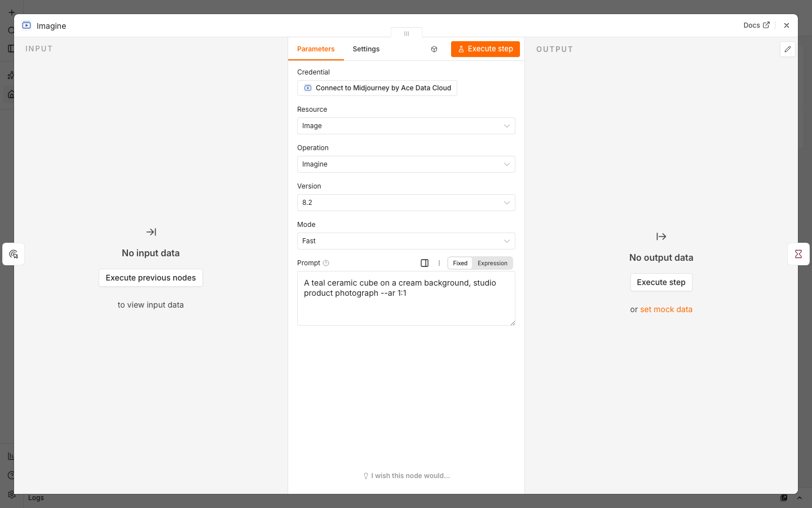Click the resize grip of the Prompt text area
Image resolution: width=812 pixels, height=508 pixels.
click(x=513, y=323)
